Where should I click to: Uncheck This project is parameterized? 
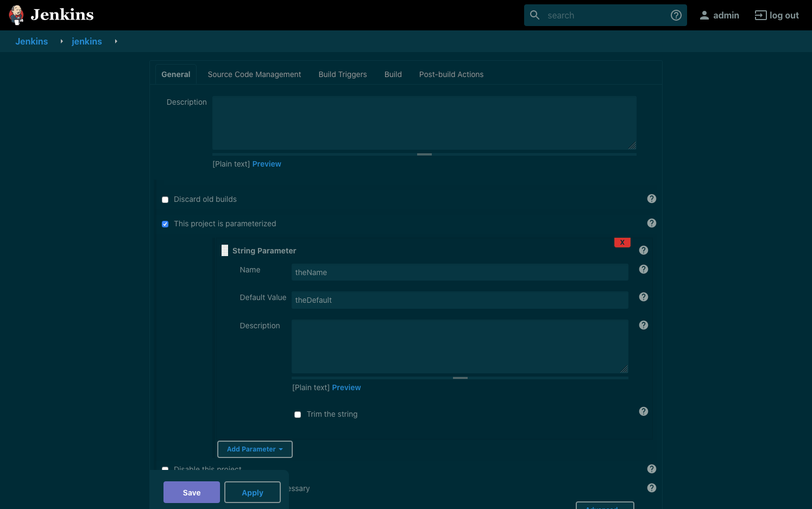(165, 224)
